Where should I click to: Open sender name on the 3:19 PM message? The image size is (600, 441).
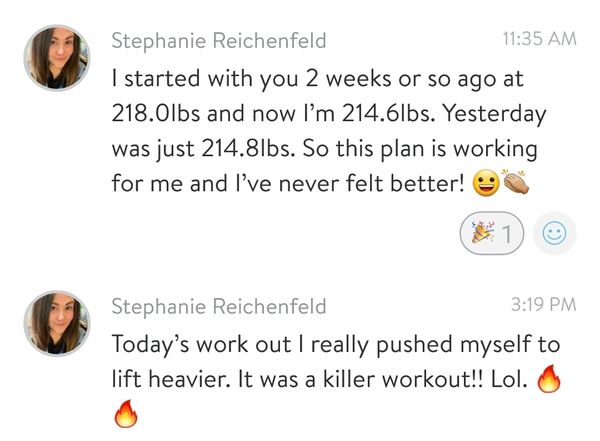click(219, 307)
